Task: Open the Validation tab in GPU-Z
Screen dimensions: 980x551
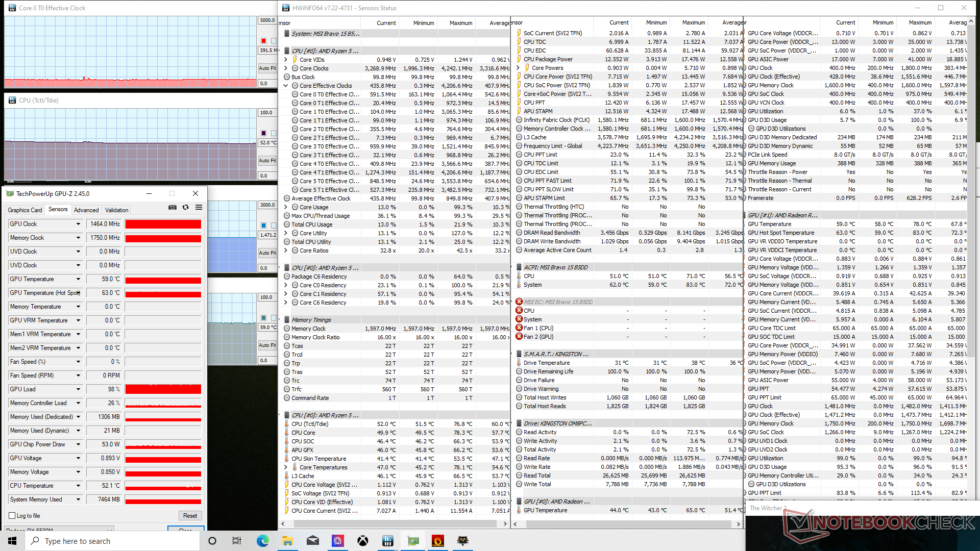Action: (117, 210)
